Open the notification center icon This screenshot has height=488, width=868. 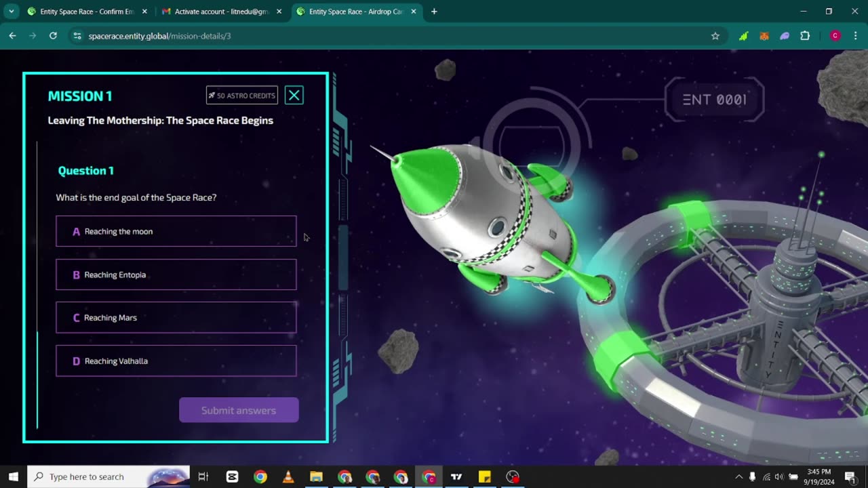(x=850, y=476)
